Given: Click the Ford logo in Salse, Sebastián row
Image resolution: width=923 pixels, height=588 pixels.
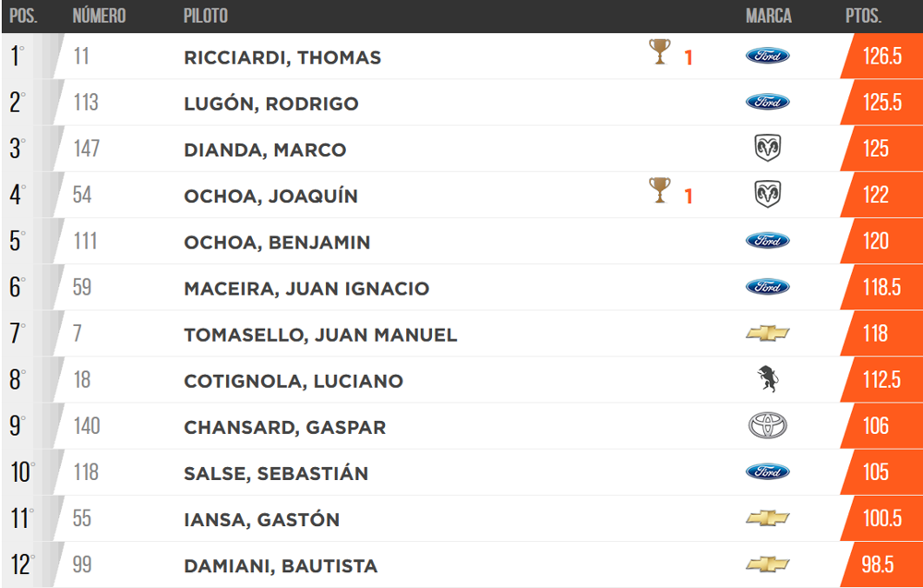Looking at the screenshot, I should coord(768,472).
